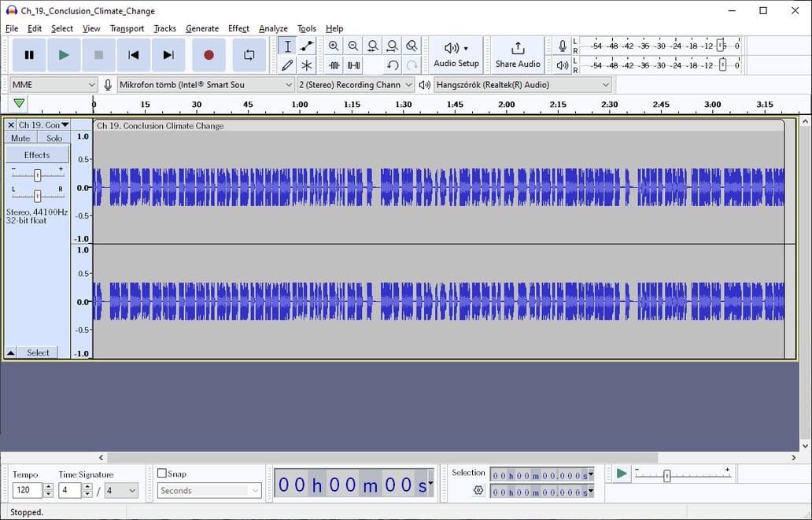Open the Audio Setup menu
The height and width of the screenshot is (520, 812).
click(456, 54)
